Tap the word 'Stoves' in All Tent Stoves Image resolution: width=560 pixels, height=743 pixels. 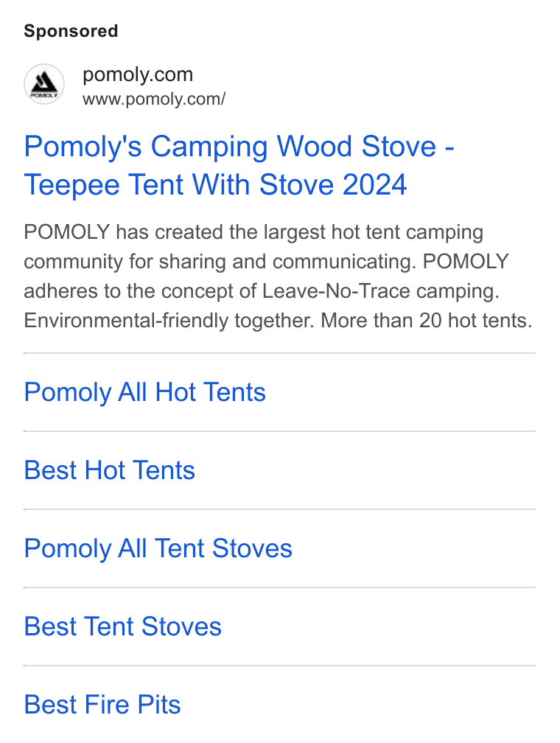pos(252,548)
